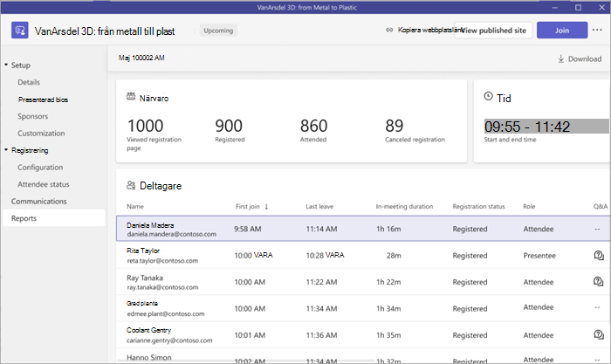Click the Download arrow icon
The width and height of the screenshot is (611, 364).
560,58
